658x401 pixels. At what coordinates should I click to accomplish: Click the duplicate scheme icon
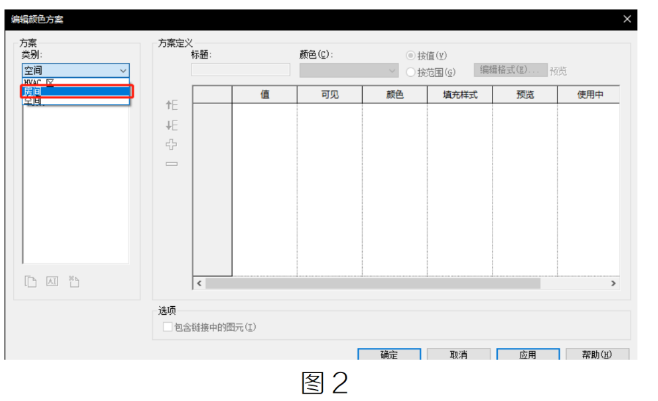pyautogui.click(x=31, y=281)
